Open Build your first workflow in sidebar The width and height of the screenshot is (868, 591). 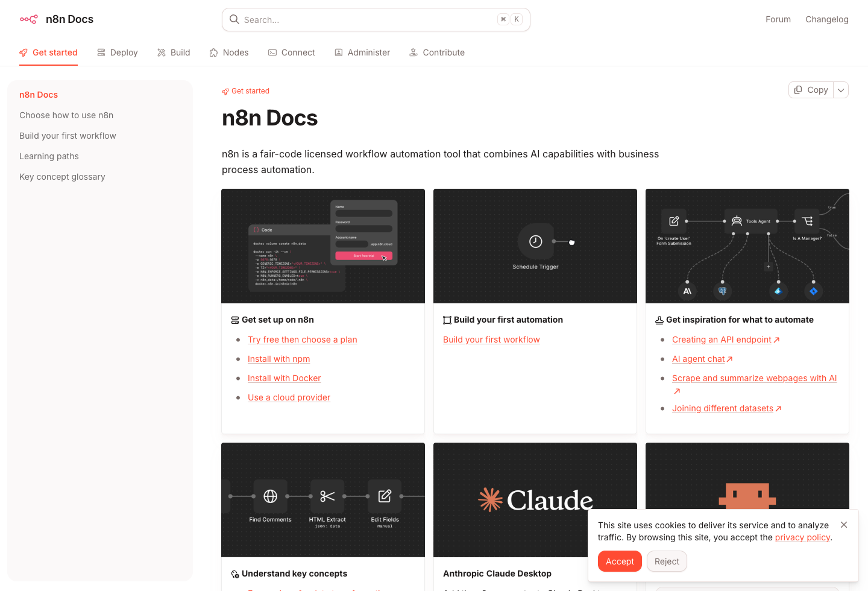(x=68, y=136)
